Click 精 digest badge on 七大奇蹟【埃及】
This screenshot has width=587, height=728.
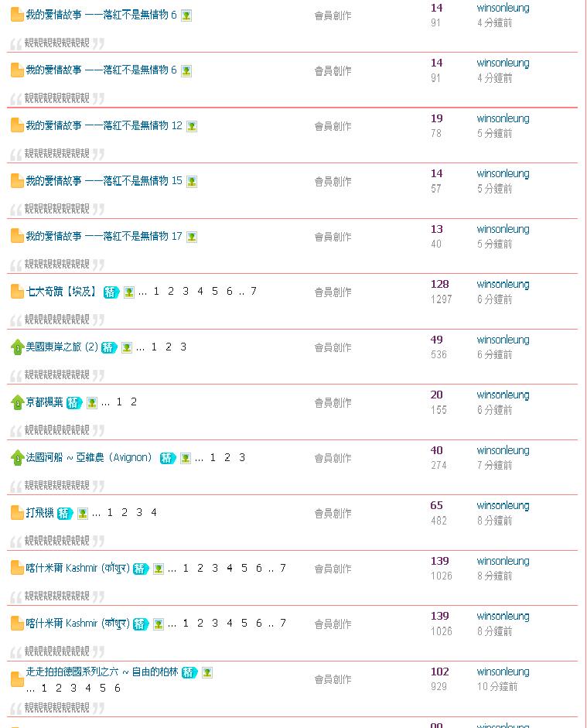pos(111,292)
